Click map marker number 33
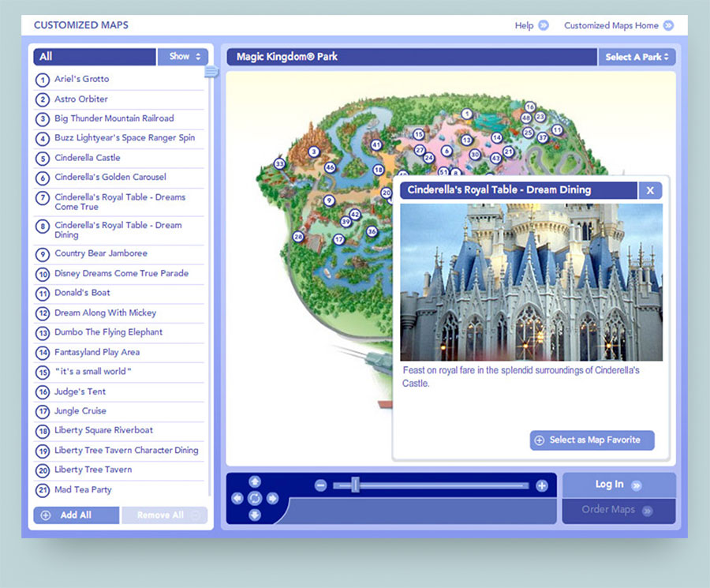This screenshot has width=710, height=588. click(x=279, y=164)
